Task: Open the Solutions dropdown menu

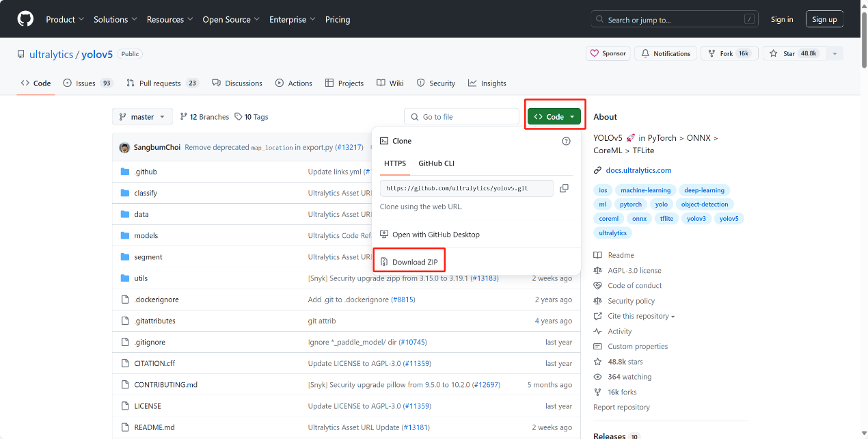Action: click(x=116, y=20)
